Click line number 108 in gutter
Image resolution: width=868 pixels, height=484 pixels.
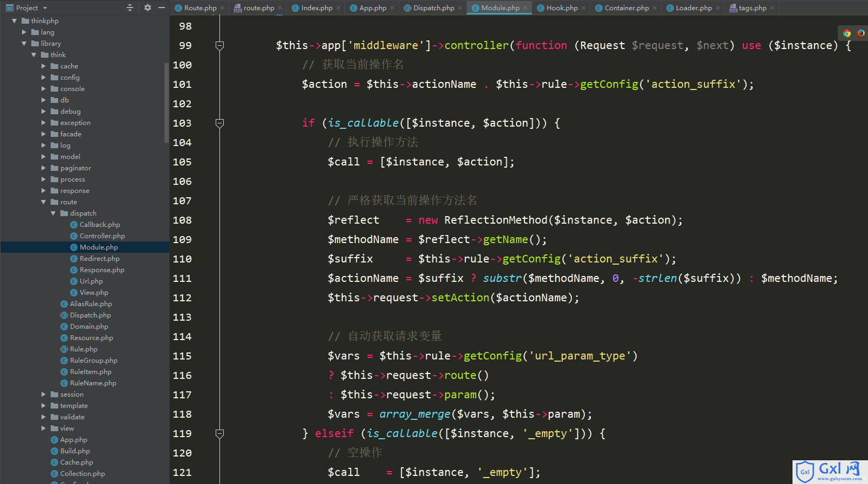pyautogui.click(x=182, y=220)
